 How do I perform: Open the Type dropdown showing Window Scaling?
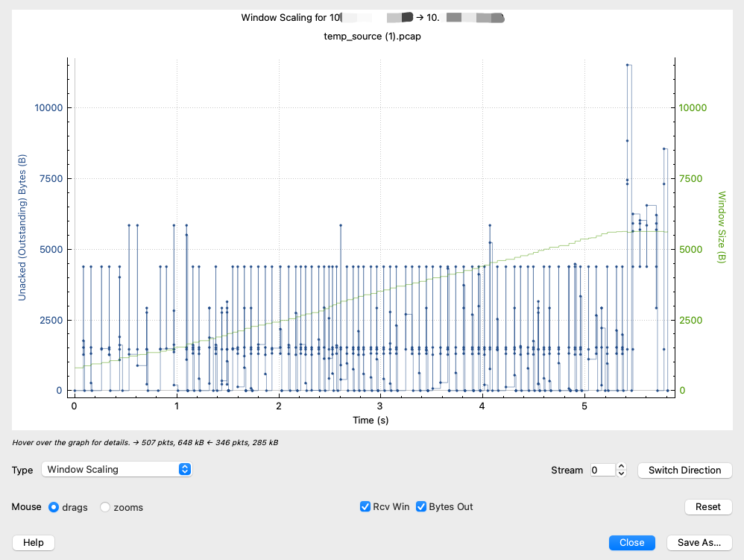click(x=118, y=470)
